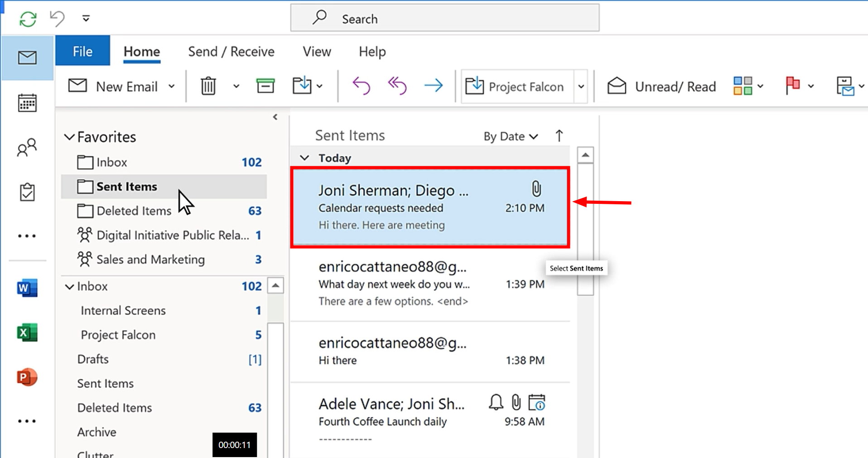Launch Excel from the sidebar

tap(27, 333)
